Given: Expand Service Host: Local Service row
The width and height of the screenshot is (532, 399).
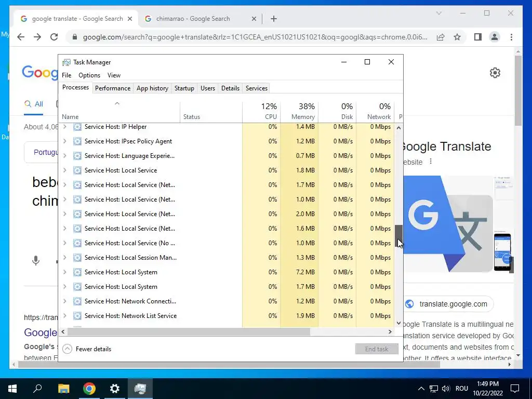Looking at the screenshot, I should (65, 170).
